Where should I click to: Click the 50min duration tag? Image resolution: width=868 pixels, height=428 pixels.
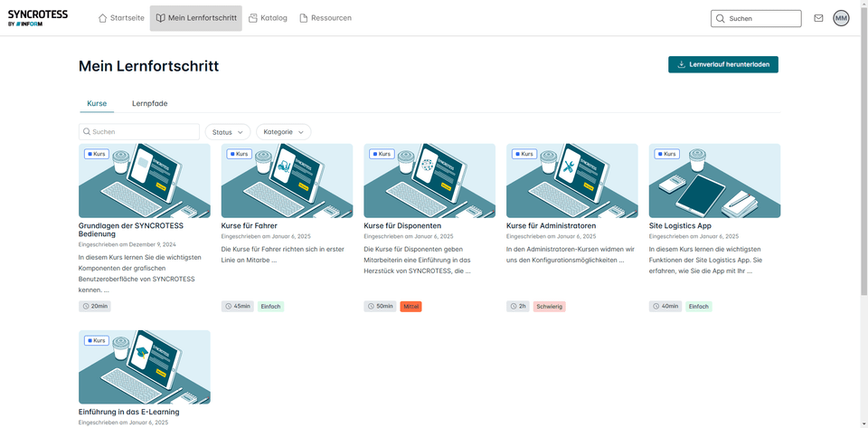coord(381,306)
